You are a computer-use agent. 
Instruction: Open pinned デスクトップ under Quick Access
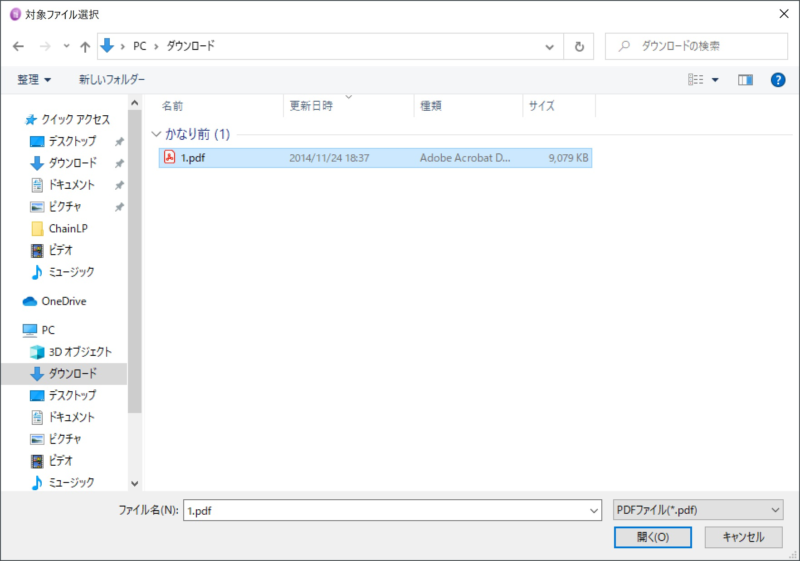72,141
